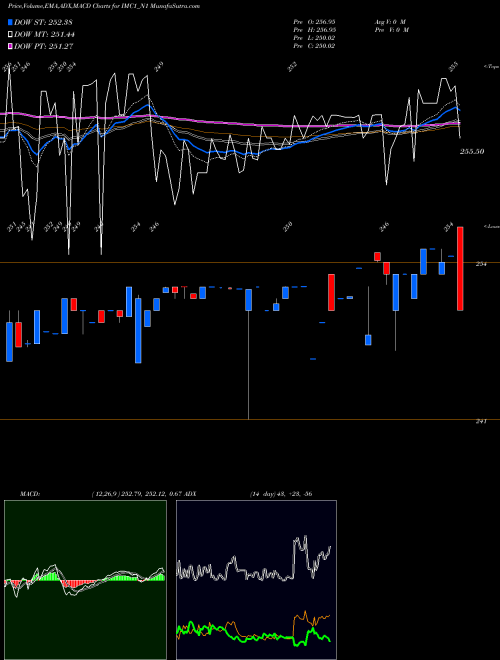Click the 241 price axis label
Screen dimensions: 500x660
click(x=481, y=421)
